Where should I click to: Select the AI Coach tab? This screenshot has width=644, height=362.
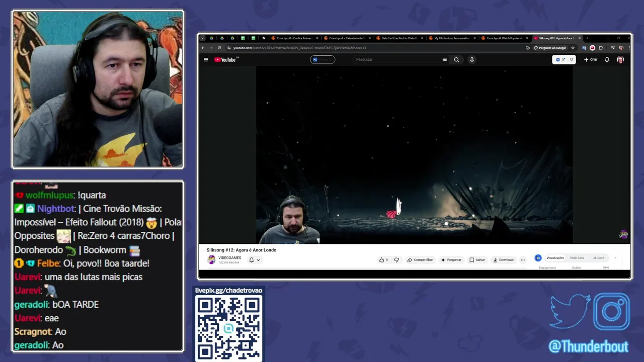(599, 258)
